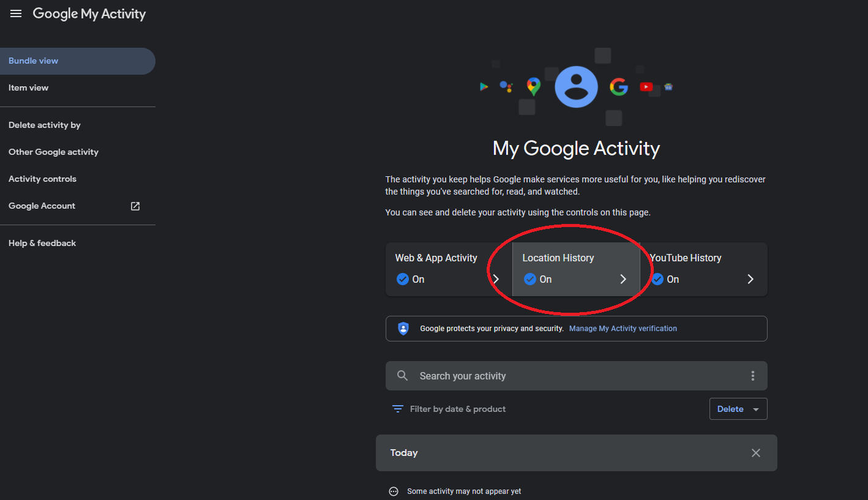Click 'Some activity may not appear yet' text
Screen dimensions: 868x500
(465, 491)
